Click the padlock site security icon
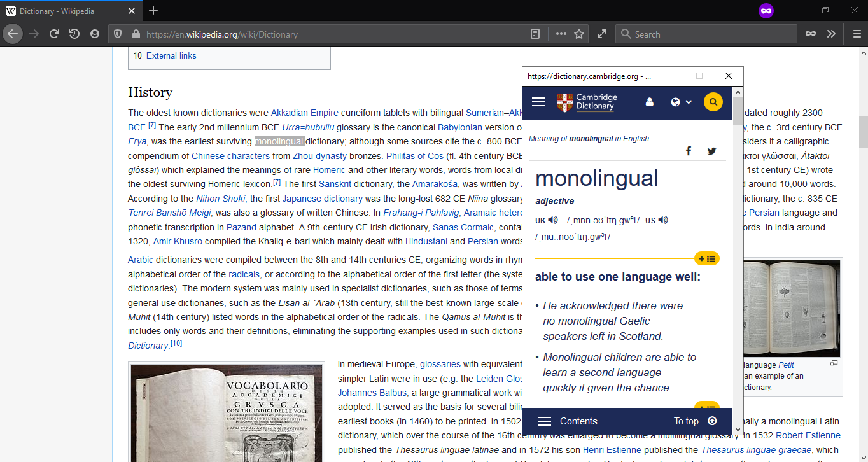The width and height of the screenshot is (868, 462). [x=135, y=34]
